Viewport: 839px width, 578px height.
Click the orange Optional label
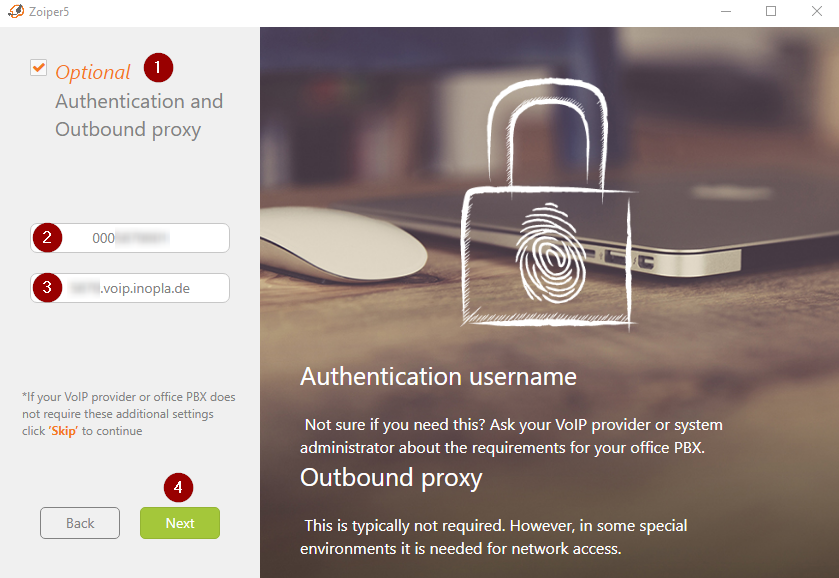(x=93, y=72)
